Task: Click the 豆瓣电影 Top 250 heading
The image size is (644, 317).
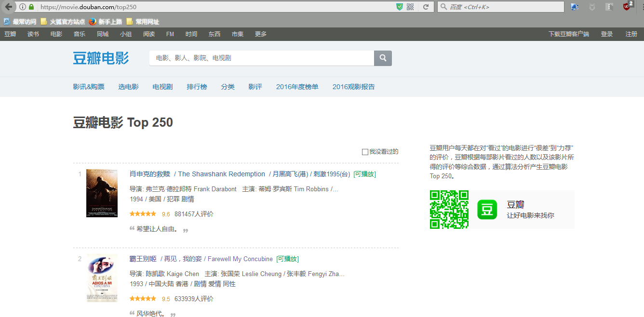Action: (123, 122)
